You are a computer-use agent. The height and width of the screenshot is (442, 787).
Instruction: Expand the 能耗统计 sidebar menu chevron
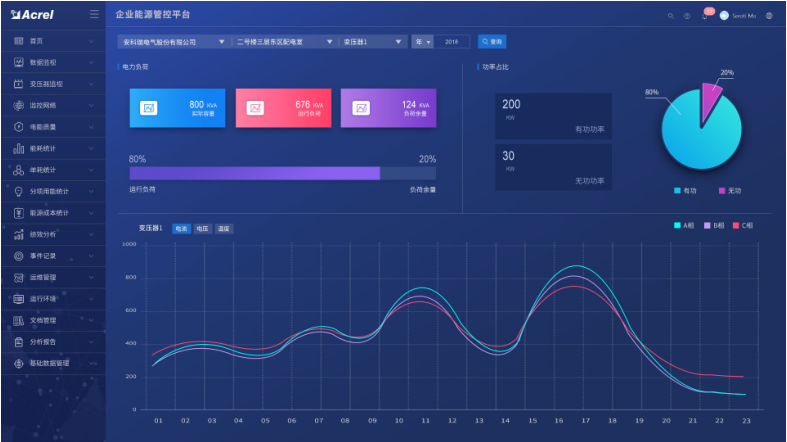pos(92,149)
